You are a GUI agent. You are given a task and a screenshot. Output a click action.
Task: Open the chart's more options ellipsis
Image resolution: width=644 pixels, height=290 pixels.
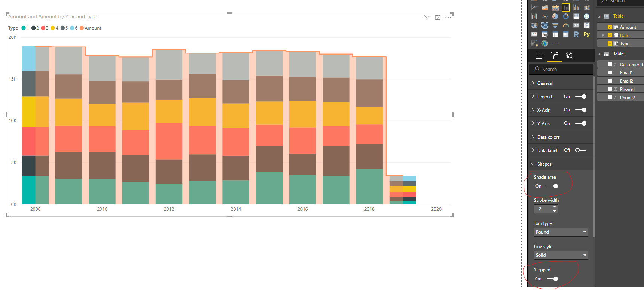point(448,18)
